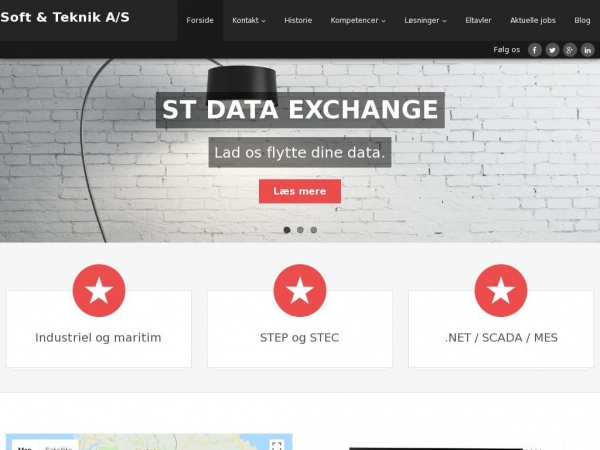
Task: Select the first slider dot
Action: (x=287, y=230)
